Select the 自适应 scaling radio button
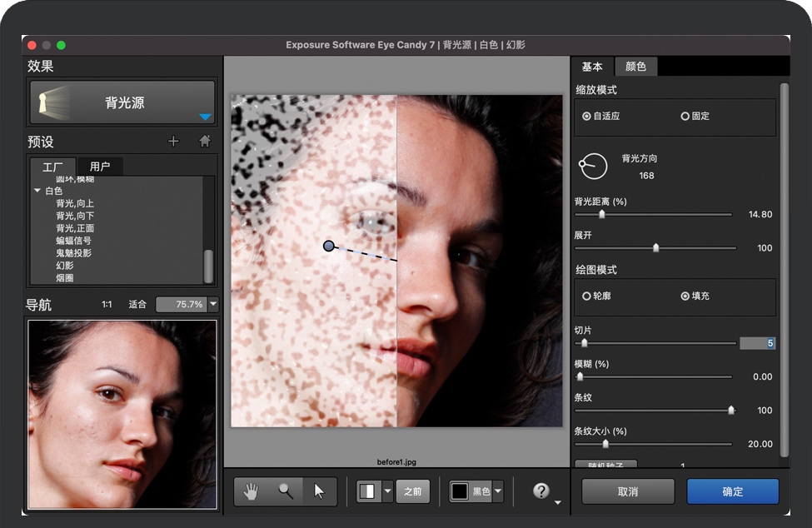The width and height of the screenshot is (812, 528). [587, 117]
